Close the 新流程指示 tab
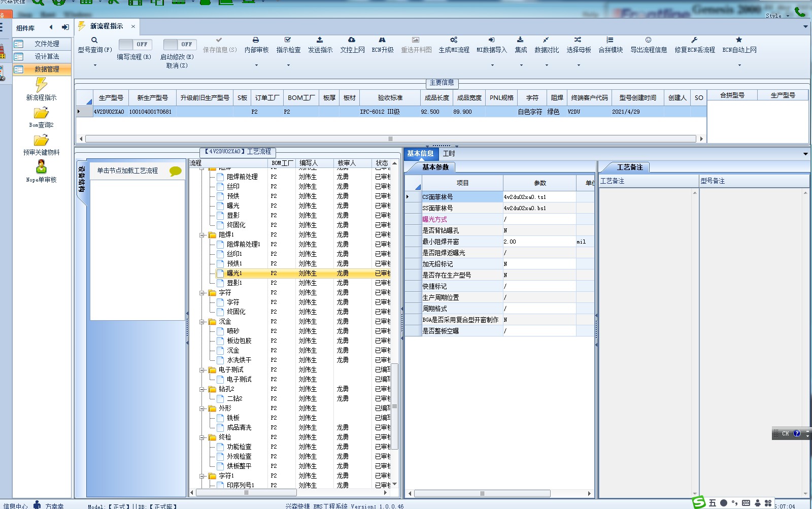The width and height of the screenshot is (812, 509). [x=133, y=26]
